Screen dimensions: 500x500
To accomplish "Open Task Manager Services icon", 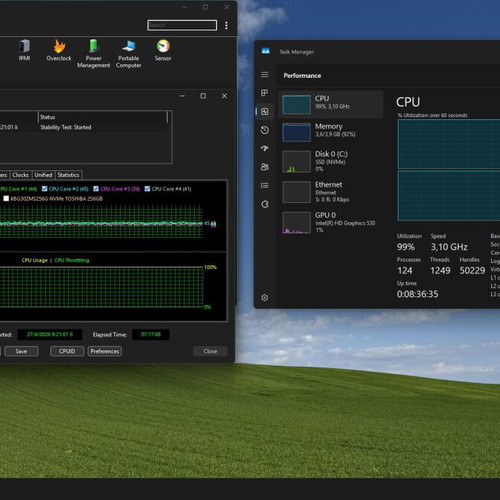I will [265, 204].
